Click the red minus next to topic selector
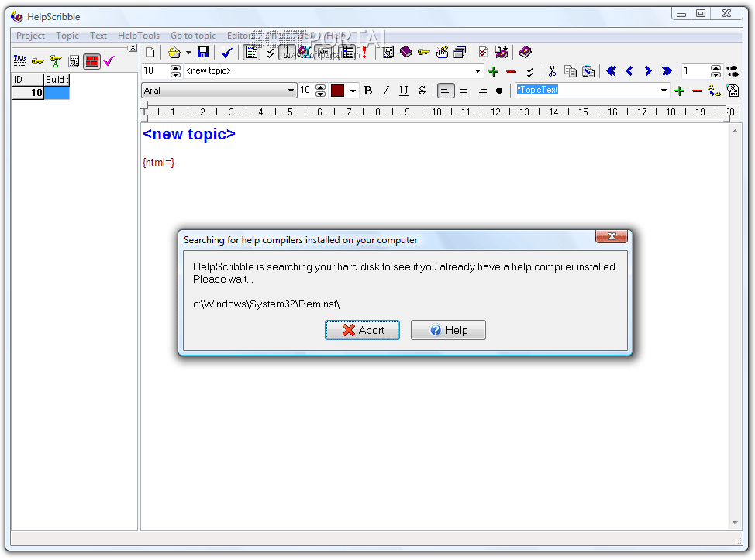 tap(512, 72)
